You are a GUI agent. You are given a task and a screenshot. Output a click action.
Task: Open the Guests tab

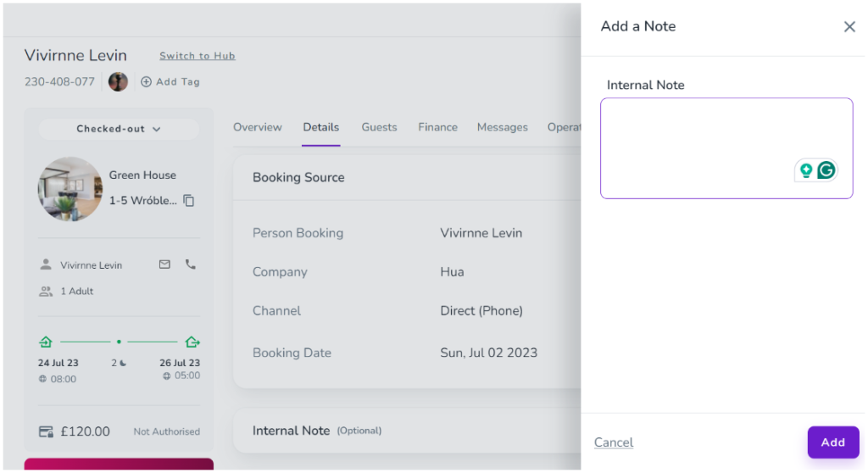tap(379, 127)
